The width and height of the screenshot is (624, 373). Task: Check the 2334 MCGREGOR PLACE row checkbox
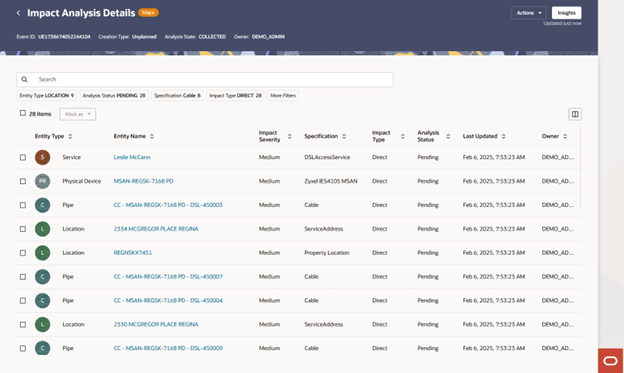point(23,229)
